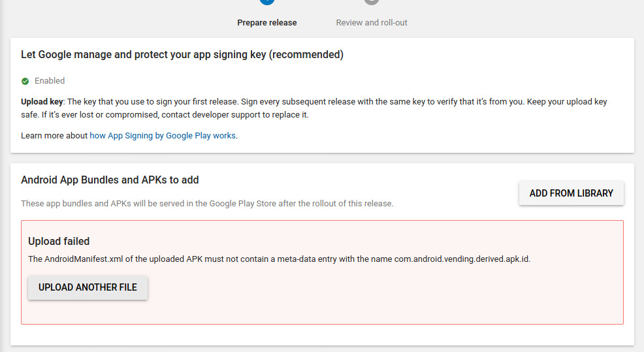Viewport: 644px width, 352px height.
Task: Click the bold Upload key label
Action: (42, 102)
